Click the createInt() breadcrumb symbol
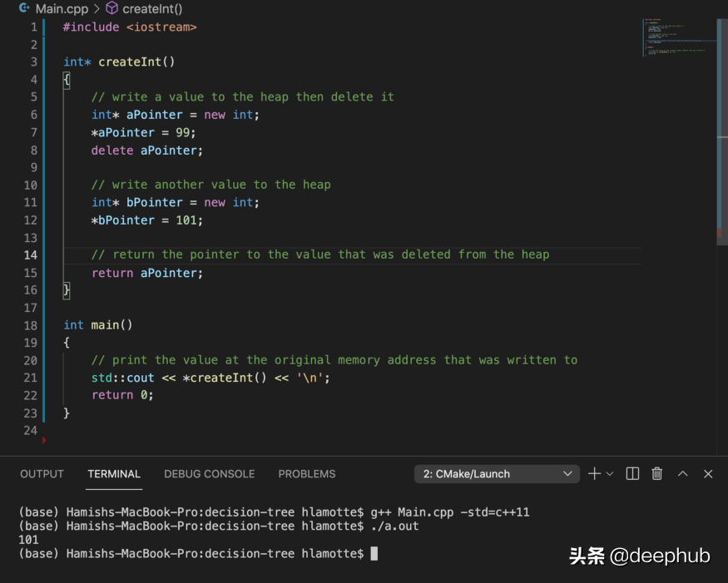 coord(152,9)
